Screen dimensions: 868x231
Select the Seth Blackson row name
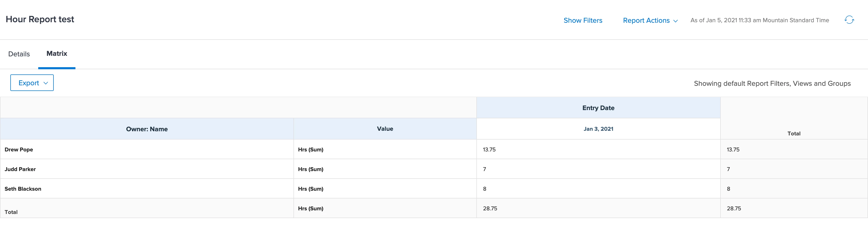click(x=23, y=189)
